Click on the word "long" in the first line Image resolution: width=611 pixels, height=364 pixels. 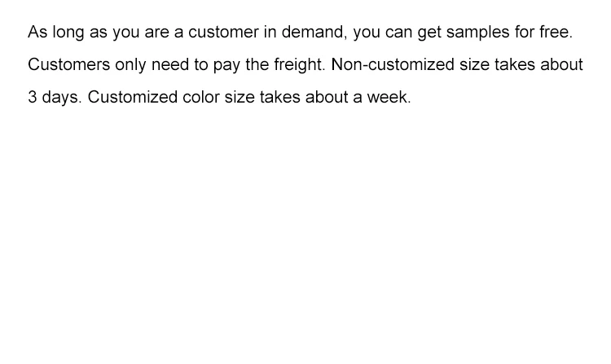coord(68,34)
